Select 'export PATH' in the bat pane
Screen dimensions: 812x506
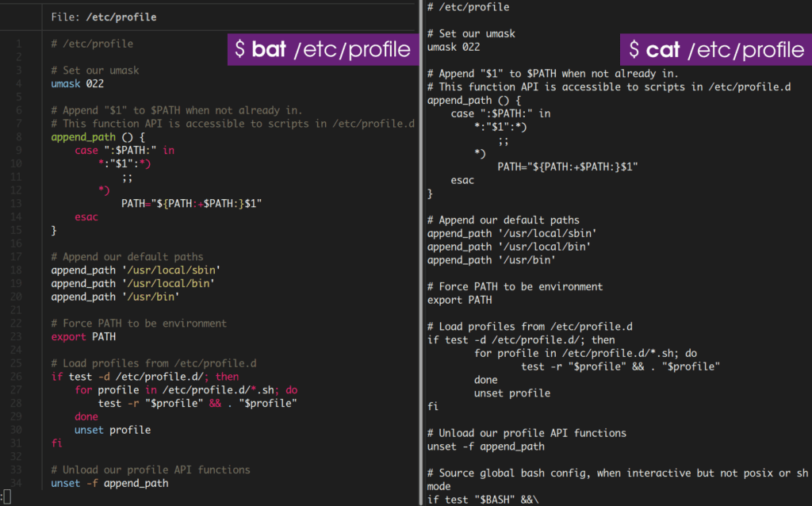click(x=83, y=336)
